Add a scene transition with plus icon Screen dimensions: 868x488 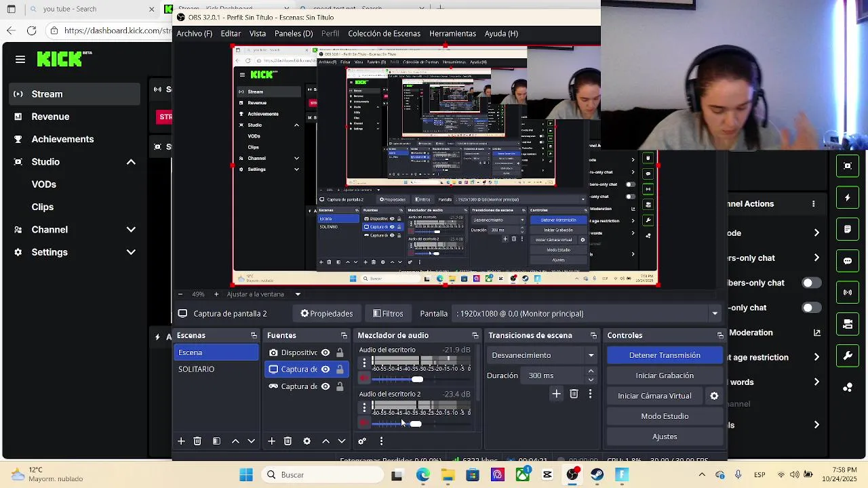point(556,394)
